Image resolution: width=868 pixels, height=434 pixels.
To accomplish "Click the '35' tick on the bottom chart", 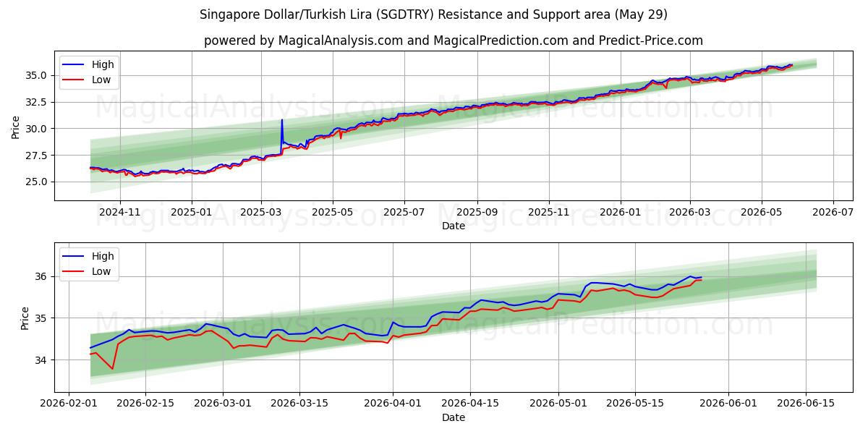I will tap(43, 318).
